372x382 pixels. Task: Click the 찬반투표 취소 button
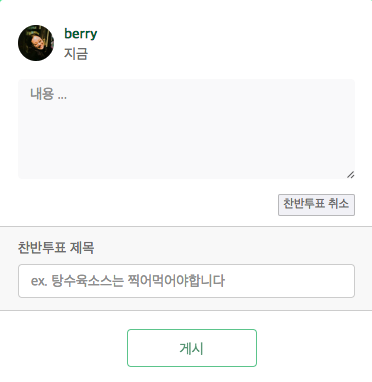point(316,205)
